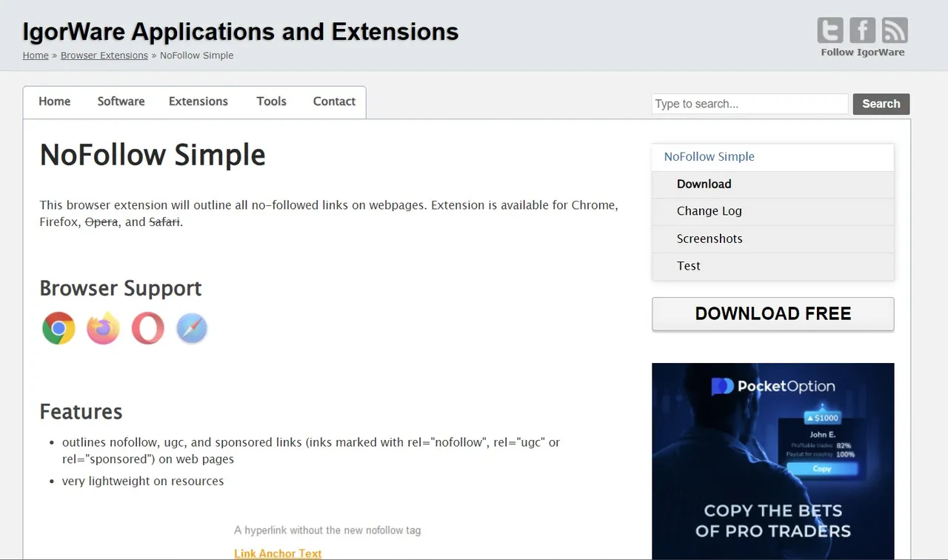Open IgorWare Facebook icon
This screenshot has width=948, height=560.
(863, 30)
